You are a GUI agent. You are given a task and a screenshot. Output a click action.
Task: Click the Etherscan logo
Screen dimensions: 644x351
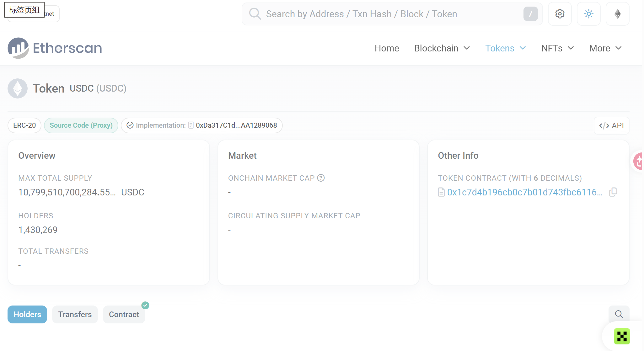point(55,48)
